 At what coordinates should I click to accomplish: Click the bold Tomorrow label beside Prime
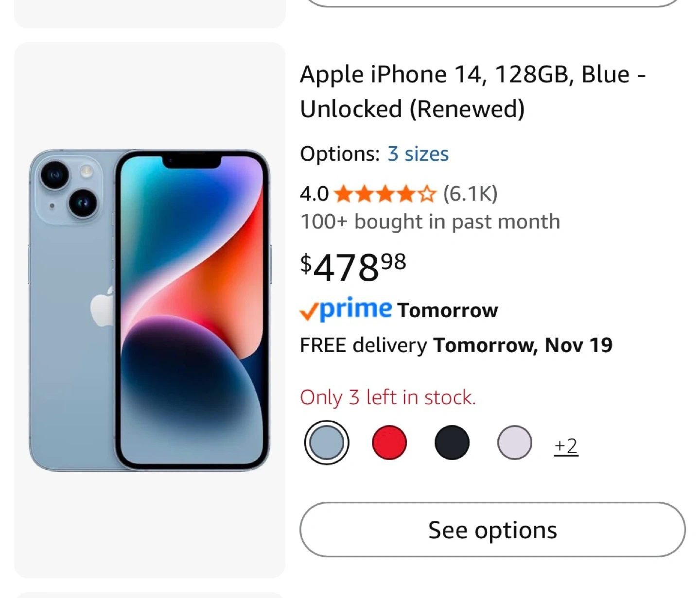447,310
